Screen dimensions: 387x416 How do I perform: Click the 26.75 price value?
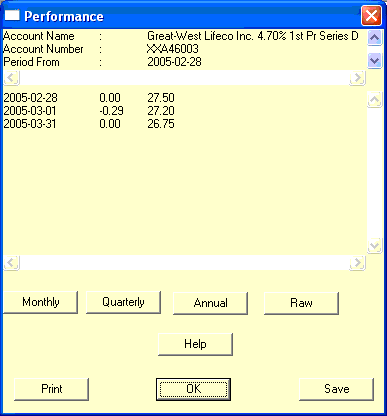click(161, 124)
